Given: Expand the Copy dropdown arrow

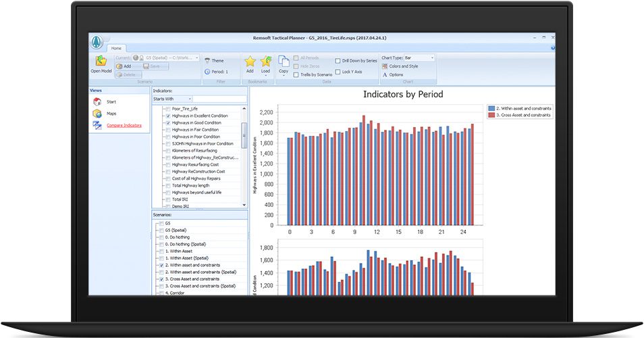Looking at the screenshot, I should (284, 76).
